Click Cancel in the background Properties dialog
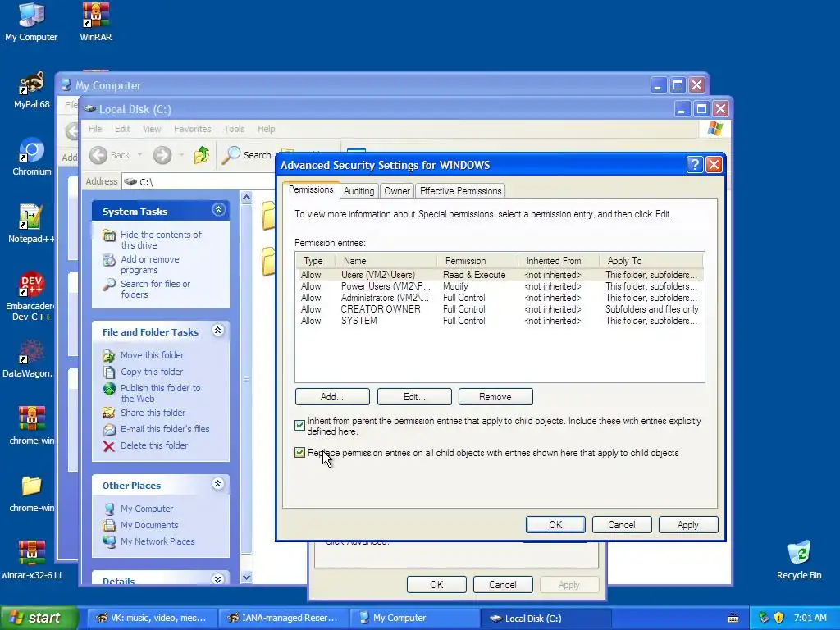Viewport: 840px width, 630px height. point(503,584)
